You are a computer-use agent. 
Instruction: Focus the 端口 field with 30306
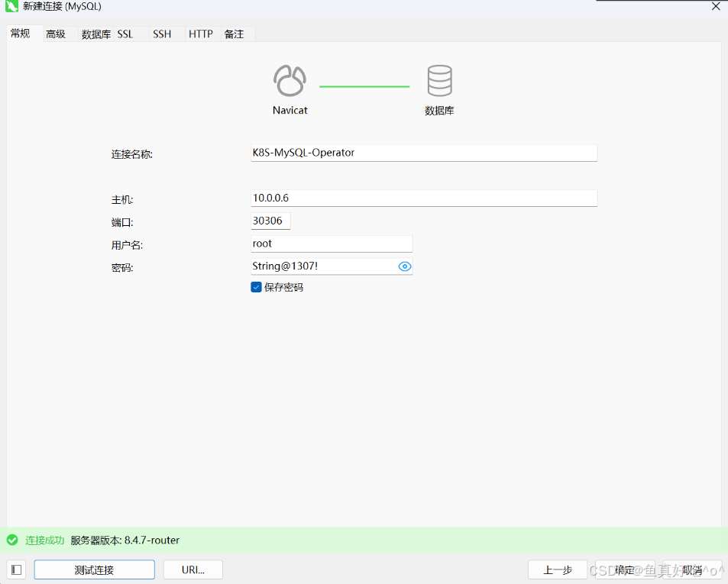(270, 221)
